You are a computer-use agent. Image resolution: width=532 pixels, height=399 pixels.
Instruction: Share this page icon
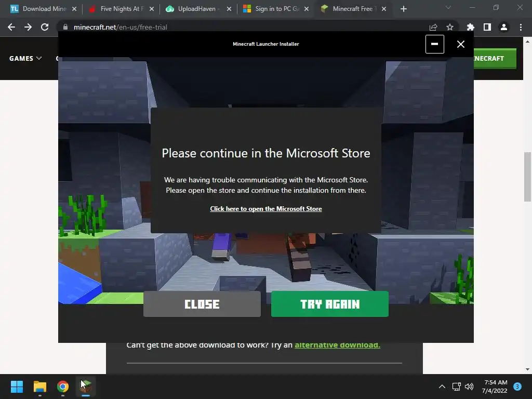[x=433, y=27]
